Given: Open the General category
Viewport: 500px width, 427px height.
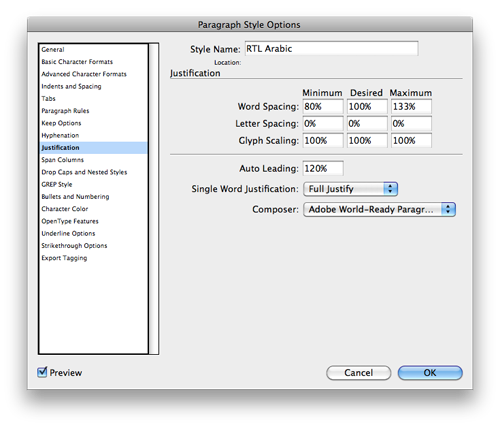Looking at the screenshot, I should [x=93, y=50].
